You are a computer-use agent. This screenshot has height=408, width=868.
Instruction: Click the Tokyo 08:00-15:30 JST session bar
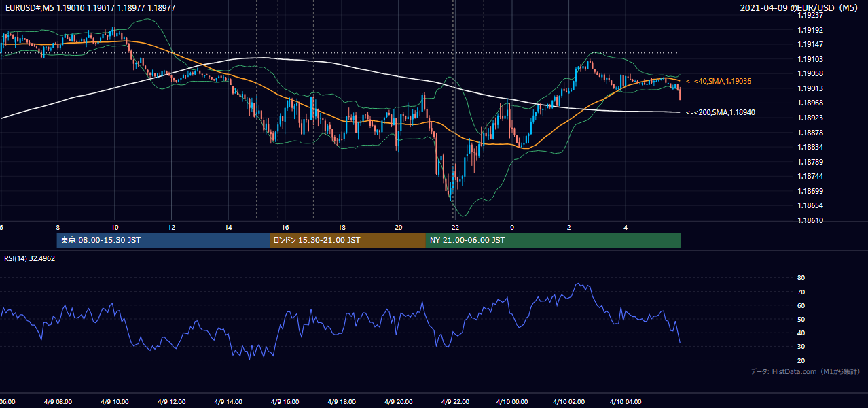163,240
